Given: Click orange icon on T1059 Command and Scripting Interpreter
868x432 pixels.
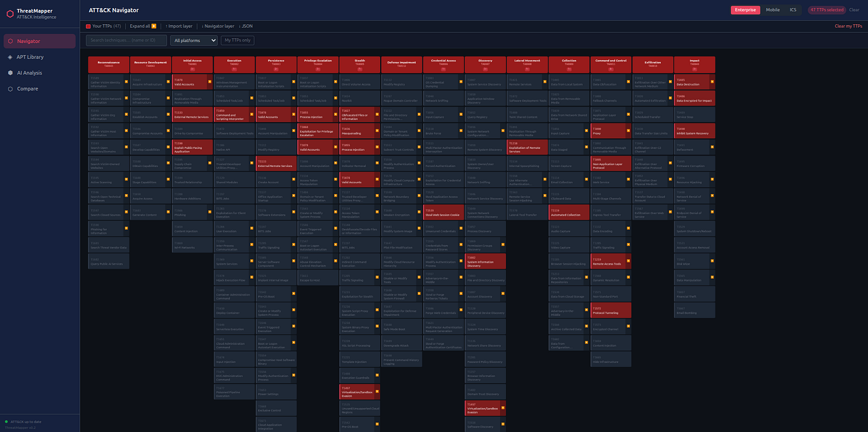Looking at the screenshot, I should pyautogui.click(x=252, y=114).
